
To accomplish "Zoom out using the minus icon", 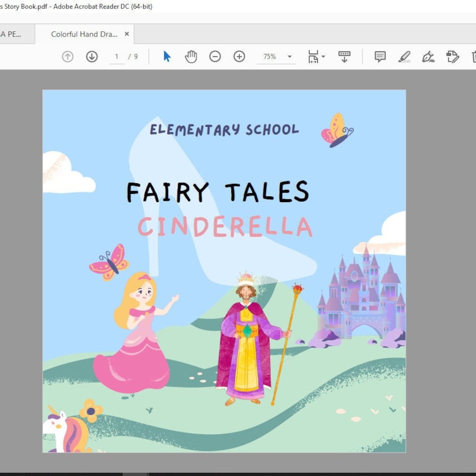I will [215, 56].
